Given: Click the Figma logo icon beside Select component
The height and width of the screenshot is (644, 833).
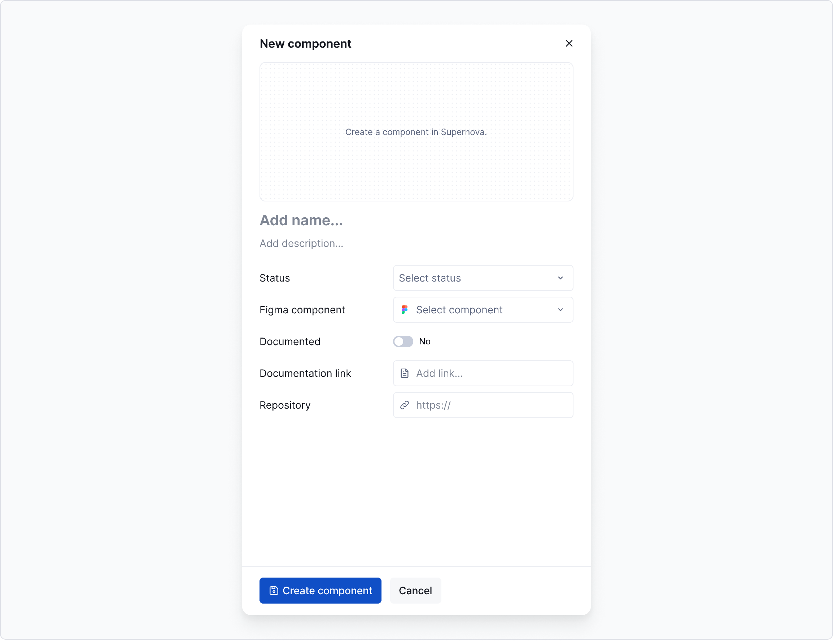Looking at the screenshot, I should pyautogui.click(x=405, y=309).
